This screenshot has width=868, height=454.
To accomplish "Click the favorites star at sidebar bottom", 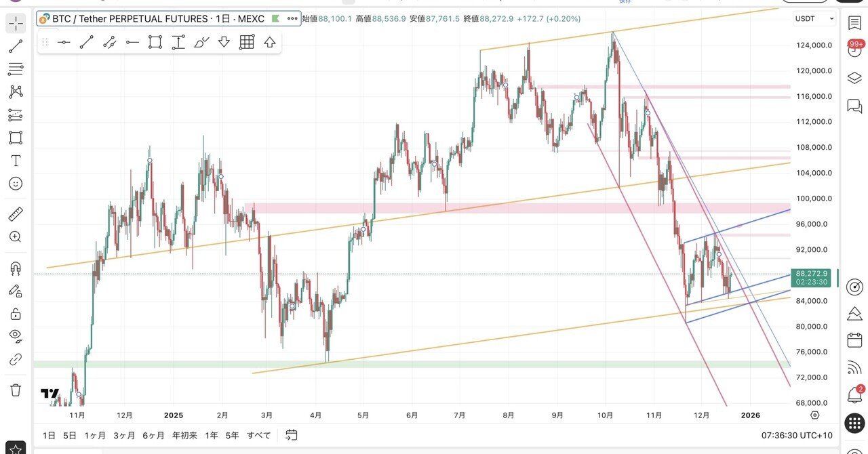I will (16, 449).
